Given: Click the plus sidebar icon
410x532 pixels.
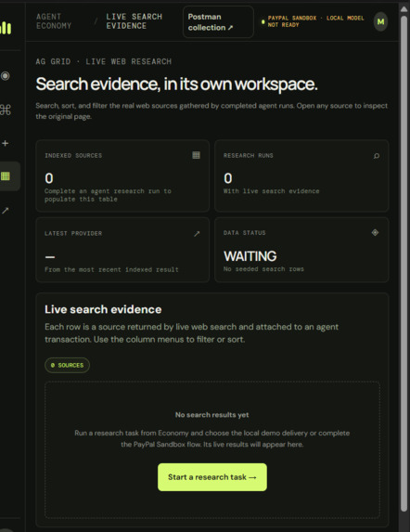Looking at the screenshot, I should (x=5, y=143).
